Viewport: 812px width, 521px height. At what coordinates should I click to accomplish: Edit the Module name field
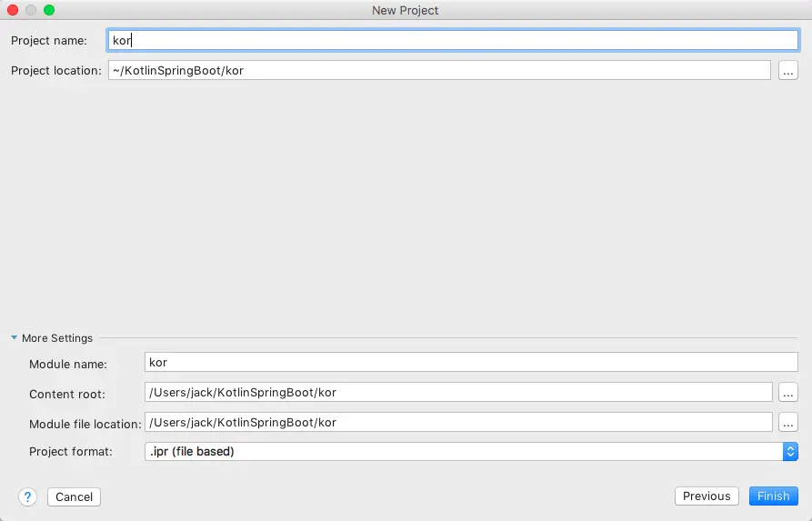coord(471,363)
